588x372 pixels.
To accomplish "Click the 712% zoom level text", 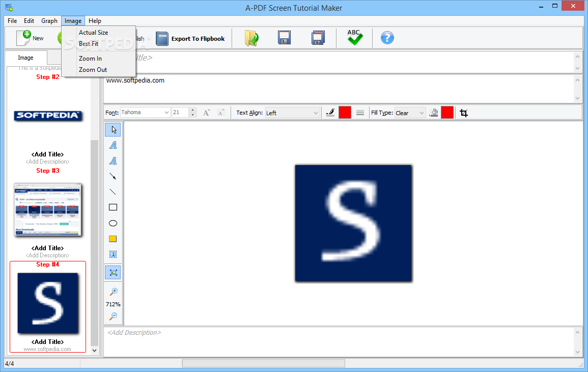I will click(113, 304).
